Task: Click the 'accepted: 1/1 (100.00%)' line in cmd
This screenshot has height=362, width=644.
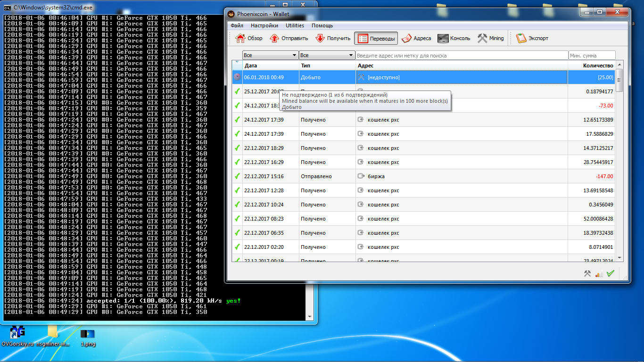Action: (x=122, y=301)
